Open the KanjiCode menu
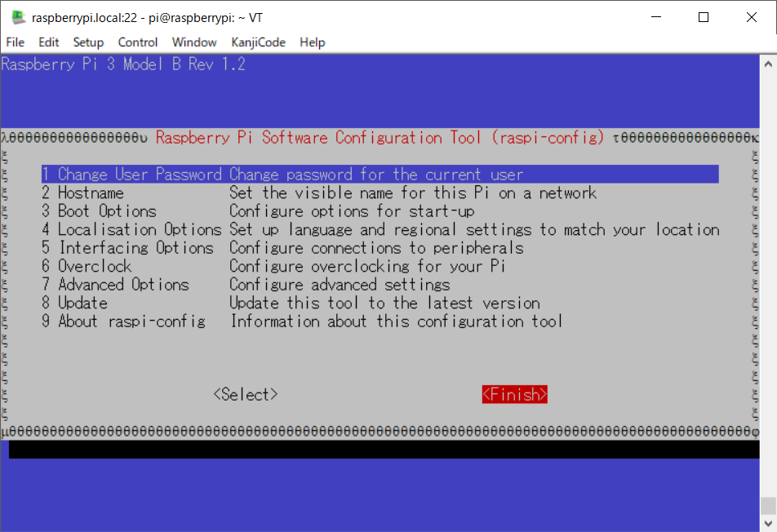The height and width of the screenshot is (532, 777). (x=258, y=42)
